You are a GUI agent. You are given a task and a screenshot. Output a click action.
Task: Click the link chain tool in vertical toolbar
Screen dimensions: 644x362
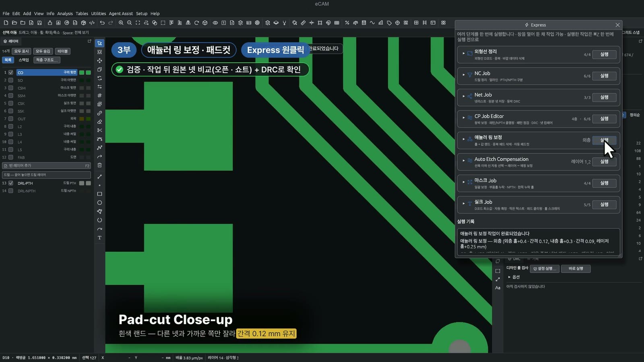(99, 113)
